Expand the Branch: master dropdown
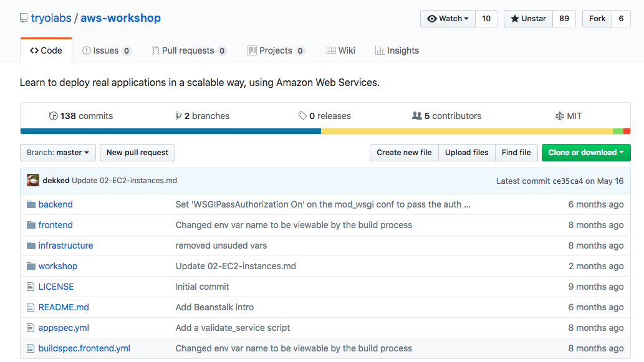This screenshot has width=644, height=362. click(x=58, y=153)
